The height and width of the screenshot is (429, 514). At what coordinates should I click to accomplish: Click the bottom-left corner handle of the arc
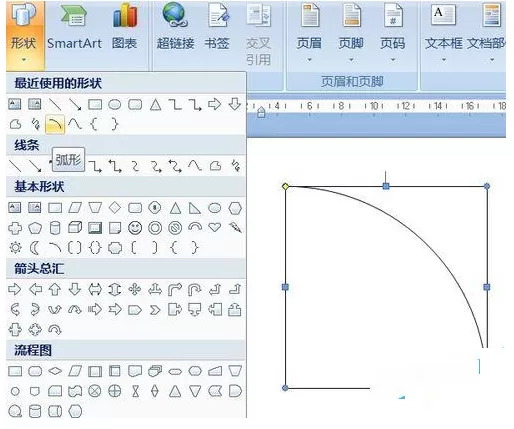[x=285, y=388]
